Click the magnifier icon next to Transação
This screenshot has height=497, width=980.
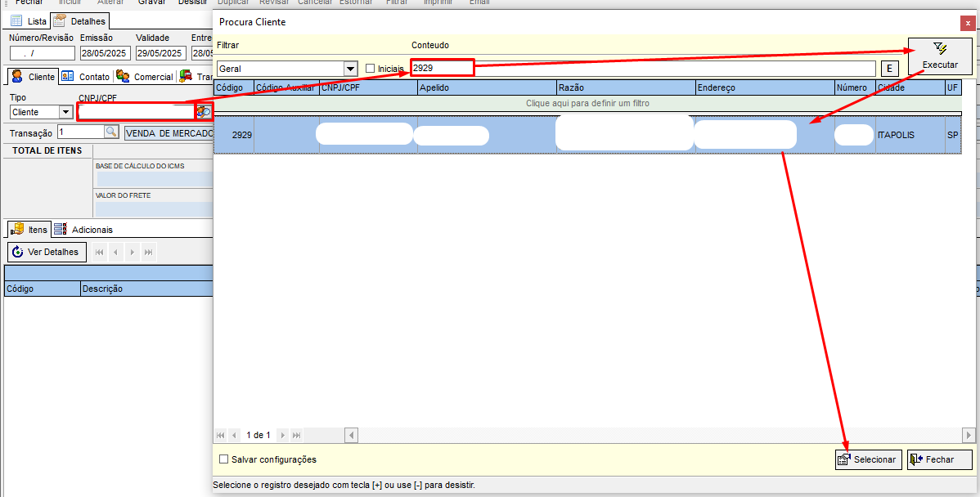[111, 132]
